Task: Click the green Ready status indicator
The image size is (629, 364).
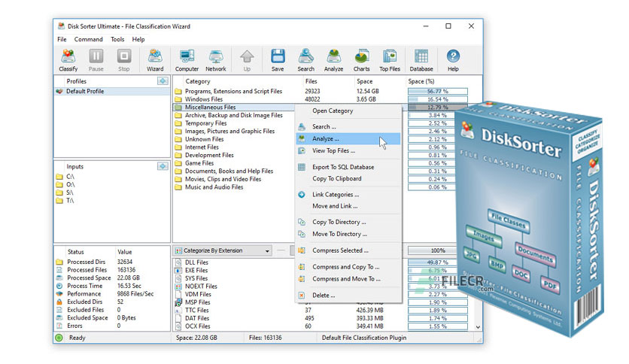Action: (59, 338)
